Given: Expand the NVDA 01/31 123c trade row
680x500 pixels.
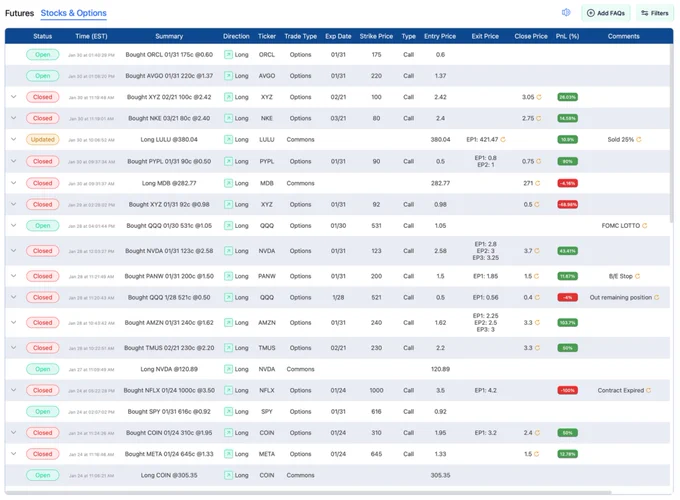Looking at the screenshot, I should point(13,251).
